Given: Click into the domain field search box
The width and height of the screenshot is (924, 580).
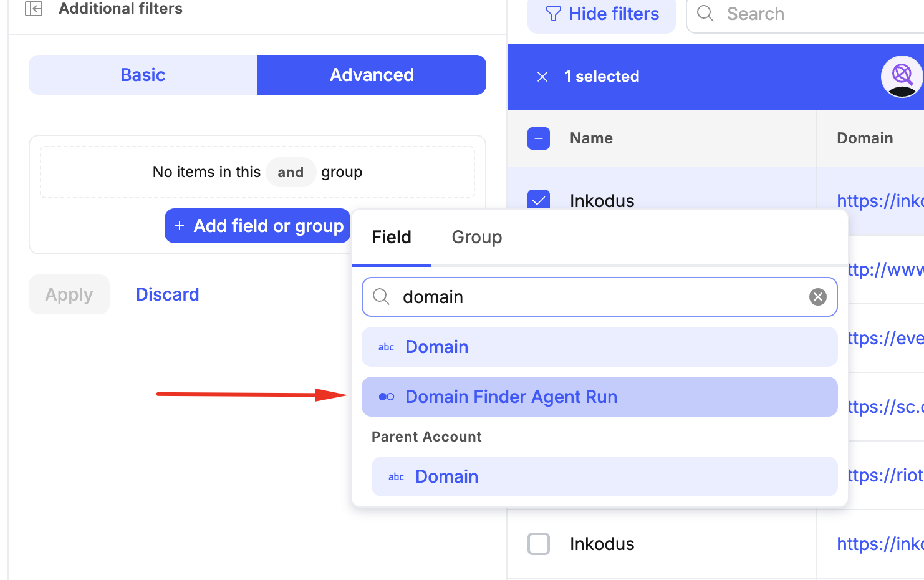Looking at the screenshot, I should [599, 297].
